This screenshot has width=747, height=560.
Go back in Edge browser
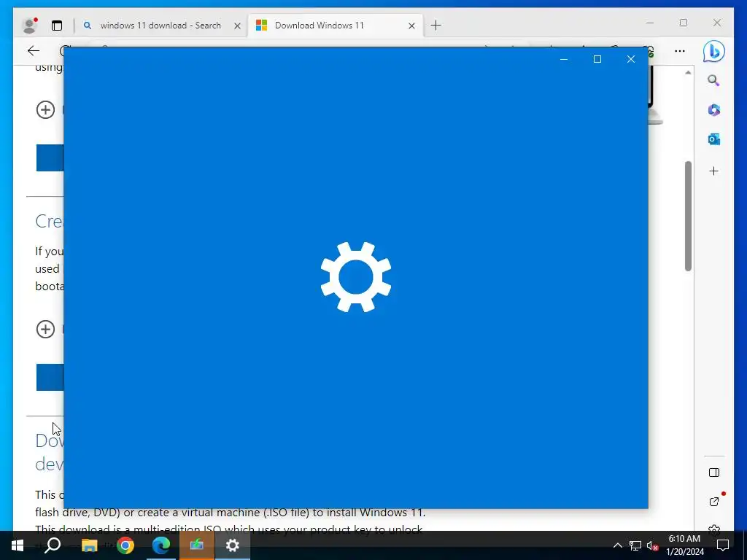coord(34,51)
